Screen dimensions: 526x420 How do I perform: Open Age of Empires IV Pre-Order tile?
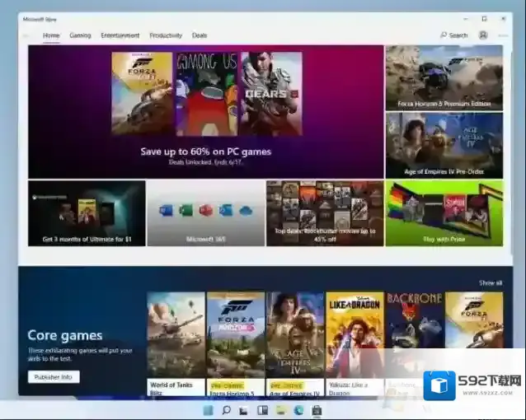click(444, 145)
